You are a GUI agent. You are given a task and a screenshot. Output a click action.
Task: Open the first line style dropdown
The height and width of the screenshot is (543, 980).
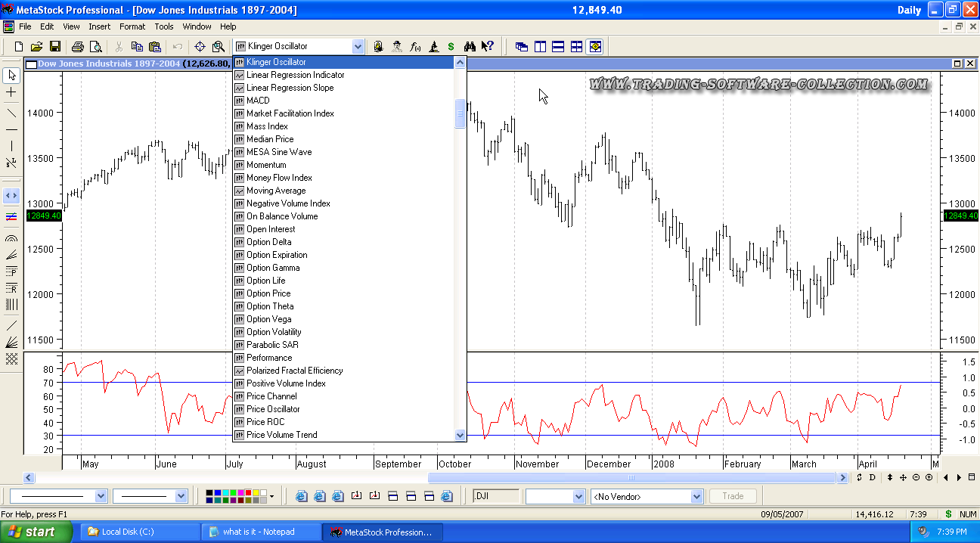(x=101, y=497)
